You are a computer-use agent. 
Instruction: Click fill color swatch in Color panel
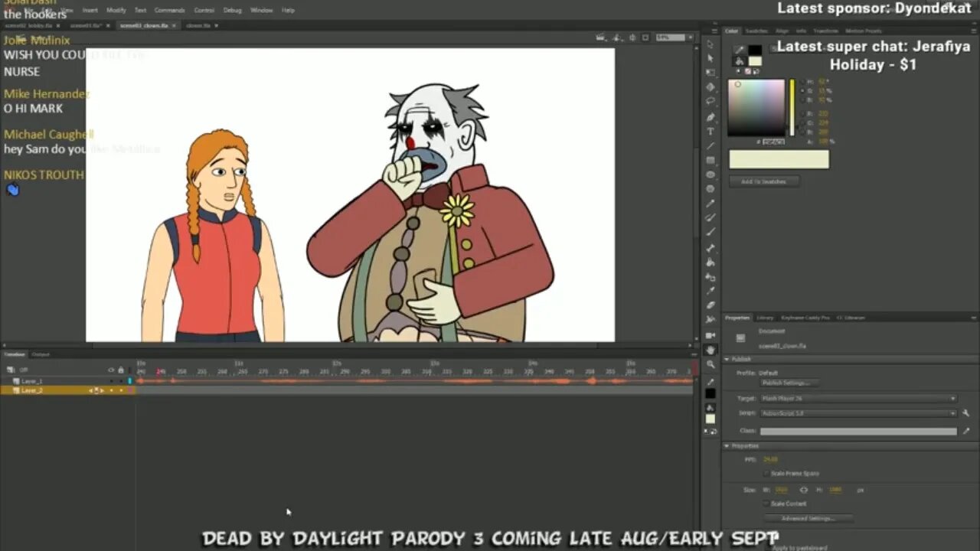pyautogui.click(x=755, y=61)
